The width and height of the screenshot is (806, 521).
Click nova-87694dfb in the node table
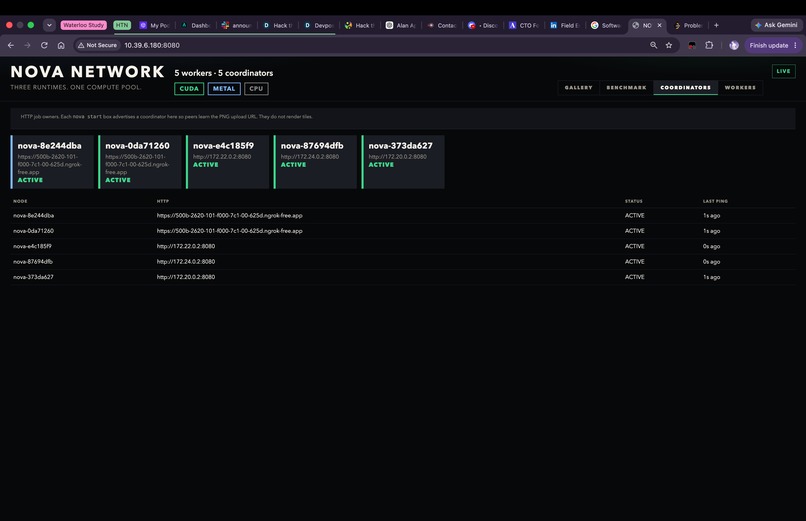(33, 262)
